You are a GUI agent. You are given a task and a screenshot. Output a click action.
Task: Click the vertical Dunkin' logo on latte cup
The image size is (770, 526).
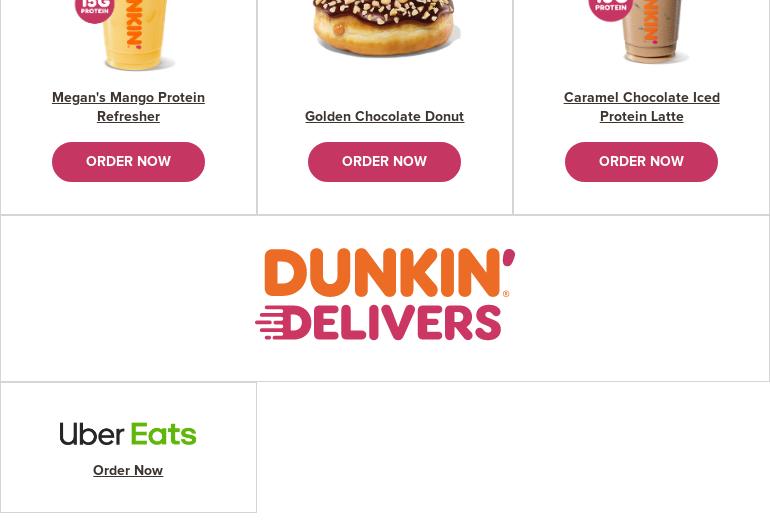coord(650,22)
